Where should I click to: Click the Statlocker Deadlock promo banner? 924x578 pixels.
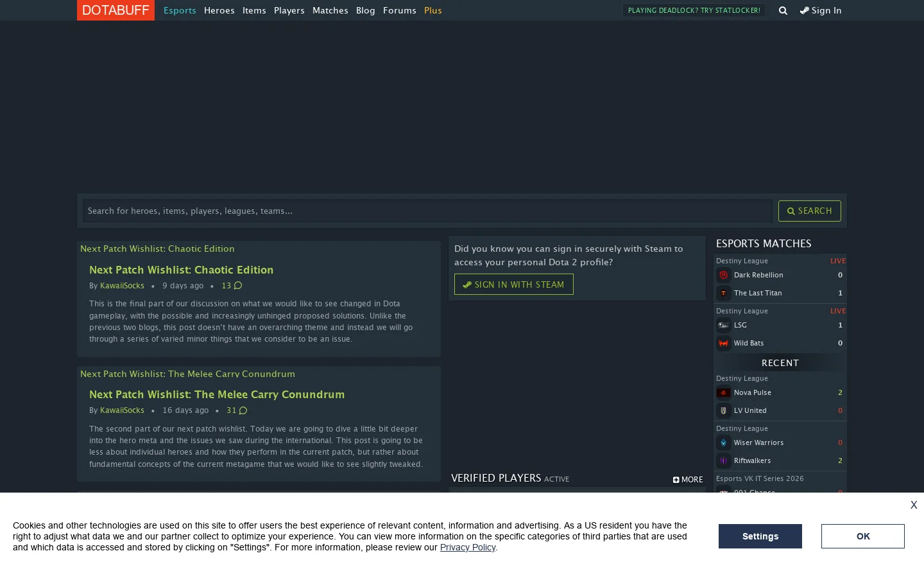694,10
